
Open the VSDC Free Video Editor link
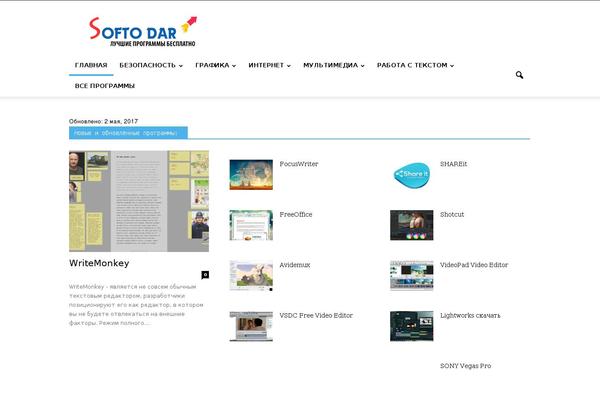pyautogui.click(x=316, y=315)
